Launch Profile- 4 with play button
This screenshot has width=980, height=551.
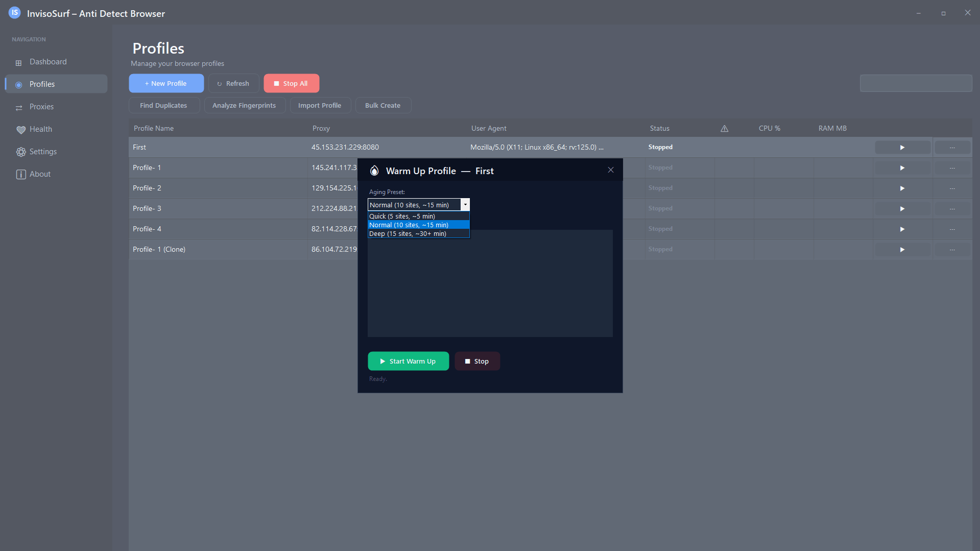click(x=902, y=229)
